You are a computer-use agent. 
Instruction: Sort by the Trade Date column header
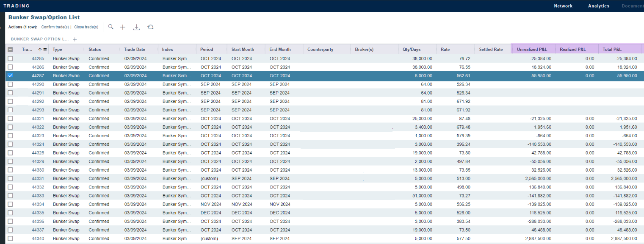(x=135, y=50)
